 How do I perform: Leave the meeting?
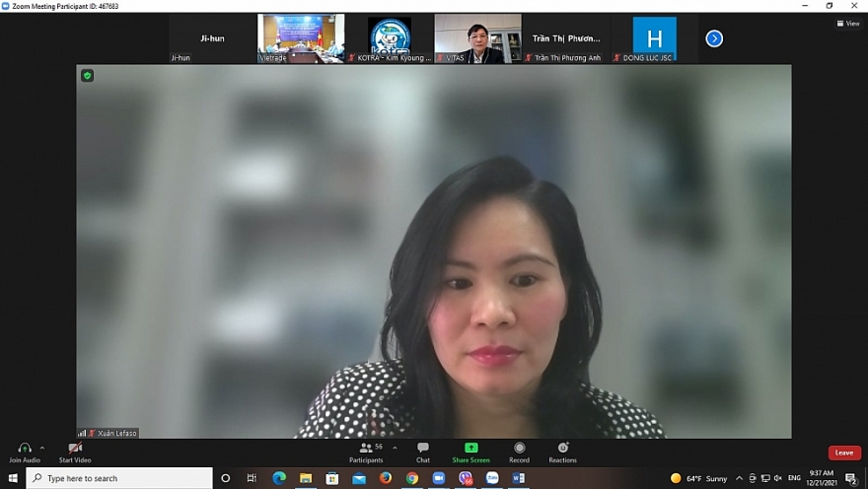pos(844,453)
